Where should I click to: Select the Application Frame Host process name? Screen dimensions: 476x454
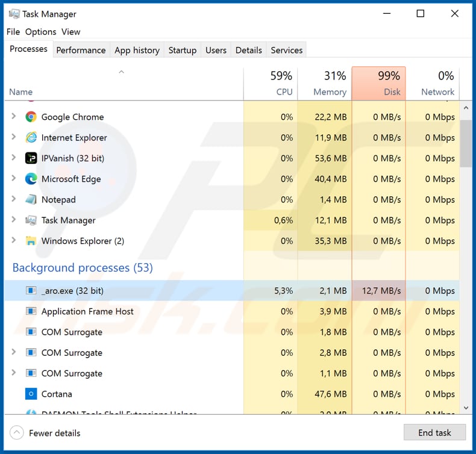[87, 311]
